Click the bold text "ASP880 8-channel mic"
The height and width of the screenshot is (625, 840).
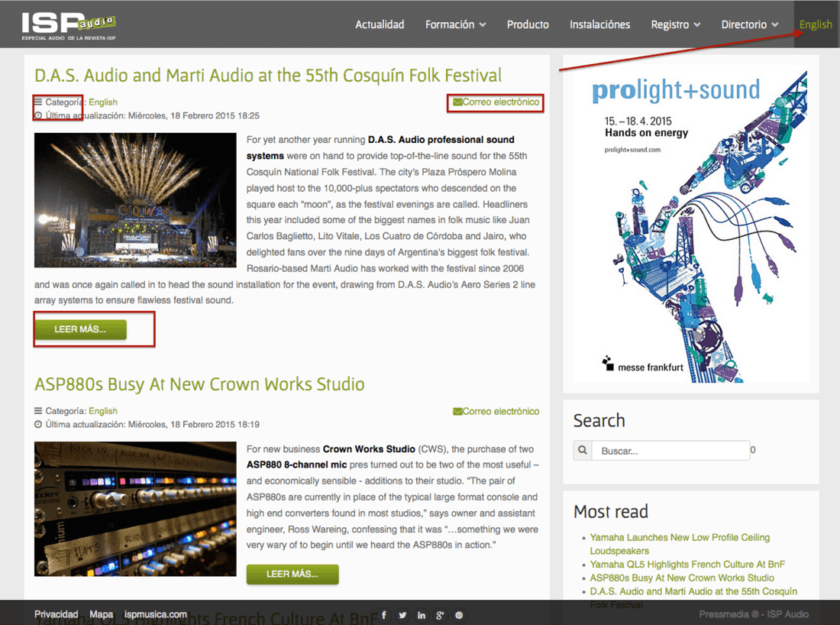(297, 465)
